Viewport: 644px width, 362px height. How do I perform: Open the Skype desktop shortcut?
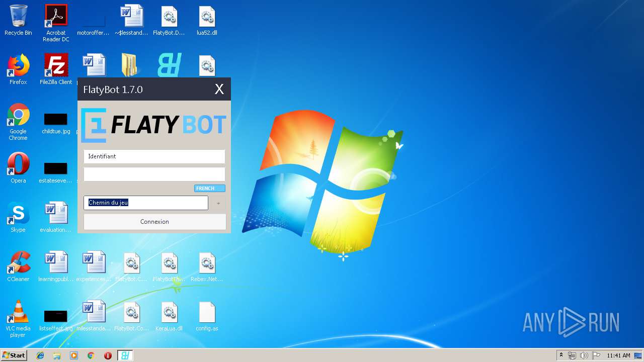tap(18, 217)
